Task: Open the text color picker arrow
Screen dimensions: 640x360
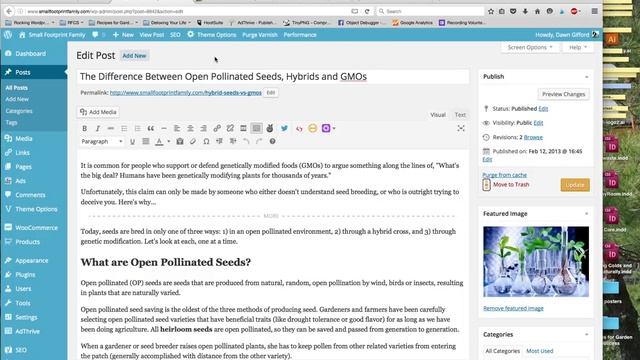Action: click(x=169, y=141)
